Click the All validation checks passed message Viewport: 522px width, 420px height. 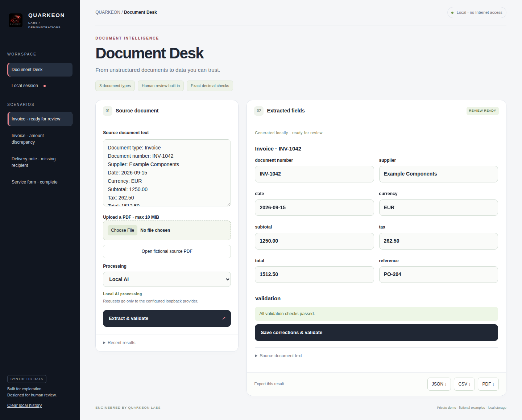click(x=376, y=314)
